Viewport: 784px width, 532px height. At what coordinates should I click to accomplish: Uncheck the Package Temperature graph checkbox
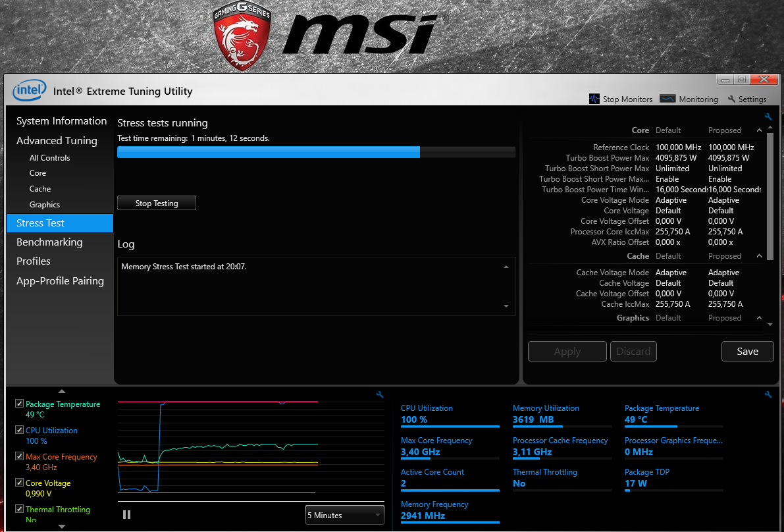20,404
